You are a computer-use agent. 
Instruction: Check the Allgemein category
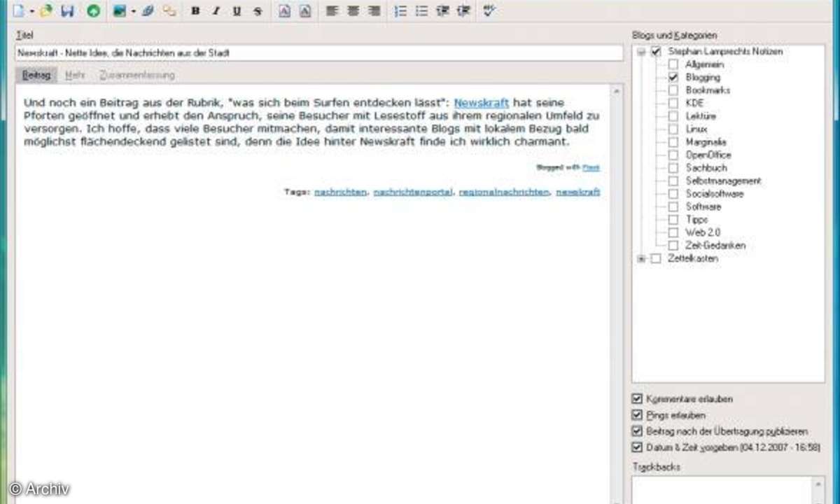pyautogui.click(x=673, y=64)
